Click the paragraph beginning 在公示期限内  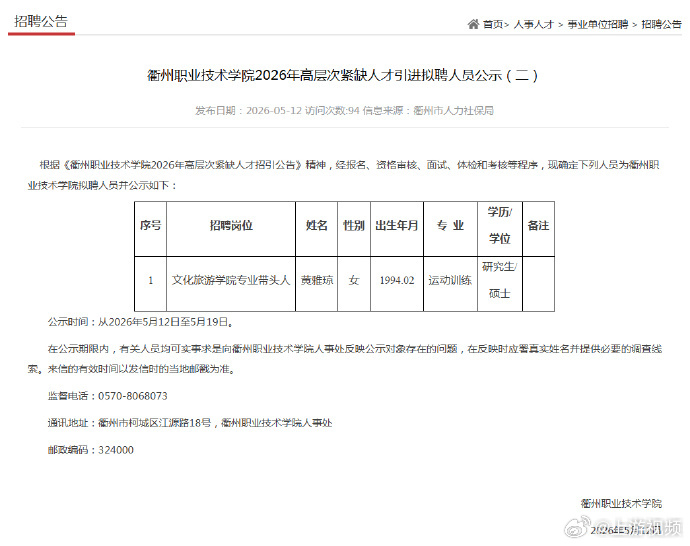(x=345, y=359)
